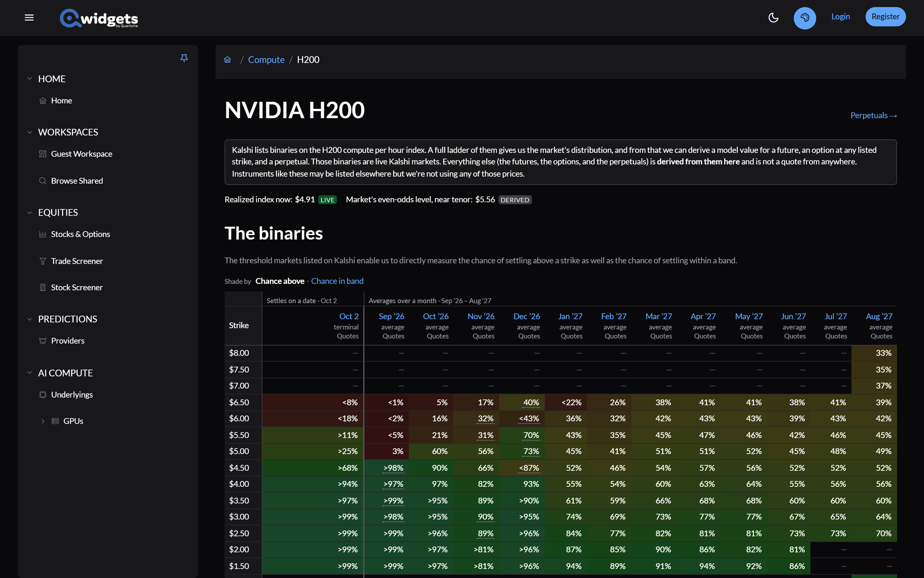
Task: Open Providers in sidebar
Action: [x=68, y=341]
